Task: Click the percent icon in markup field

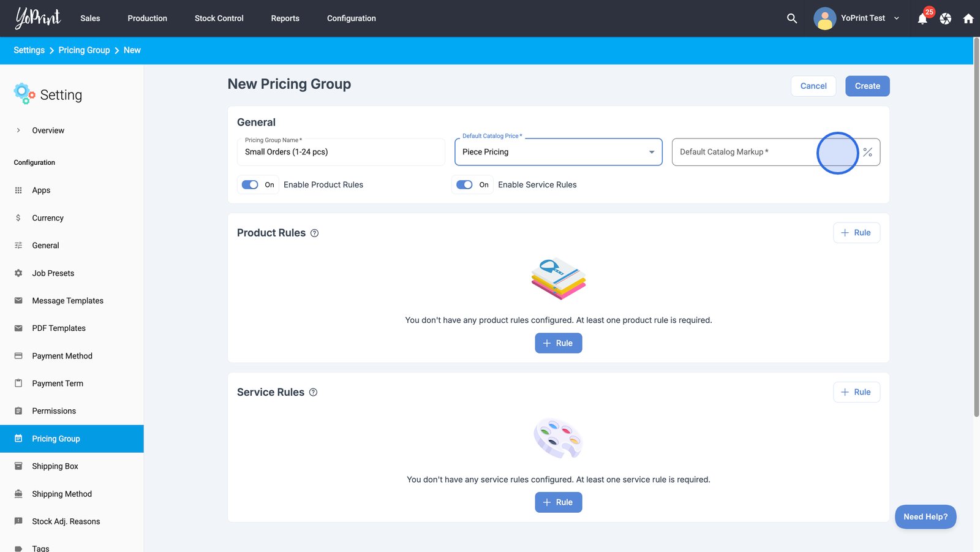Action: [867, 152]
